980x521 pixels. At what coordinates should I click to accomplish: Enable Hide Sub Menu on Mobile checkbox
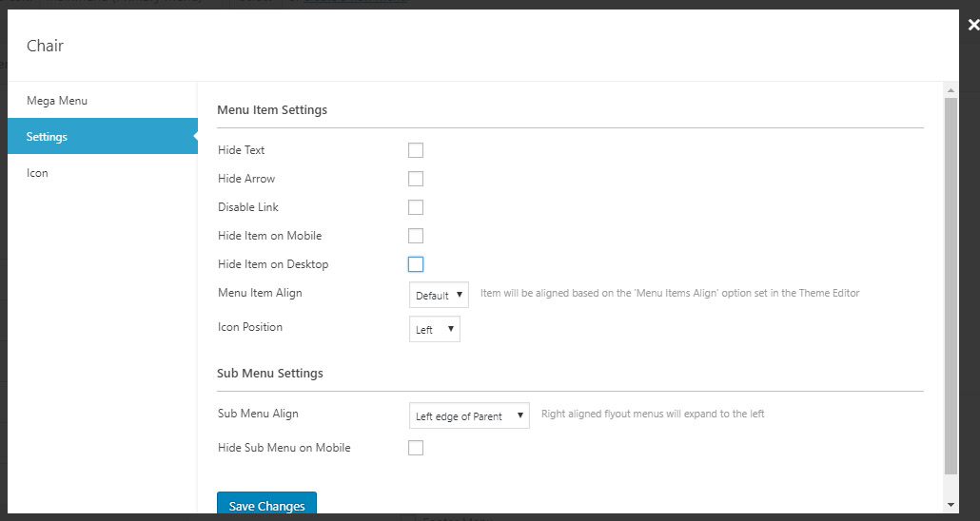pos(416,448)
